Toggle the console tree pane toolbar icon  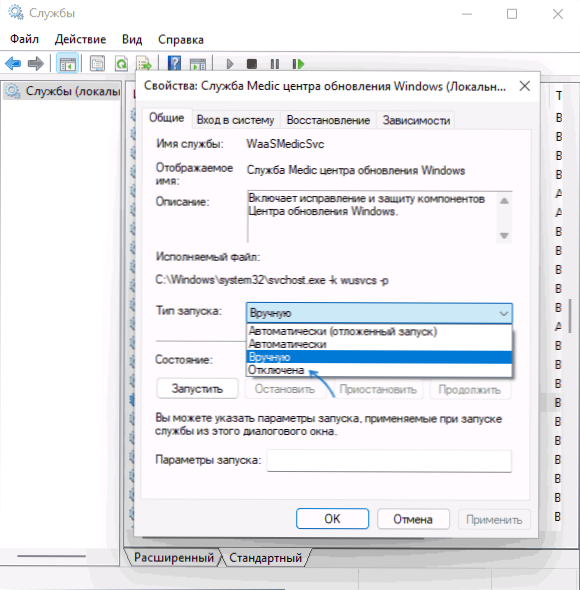67,64
